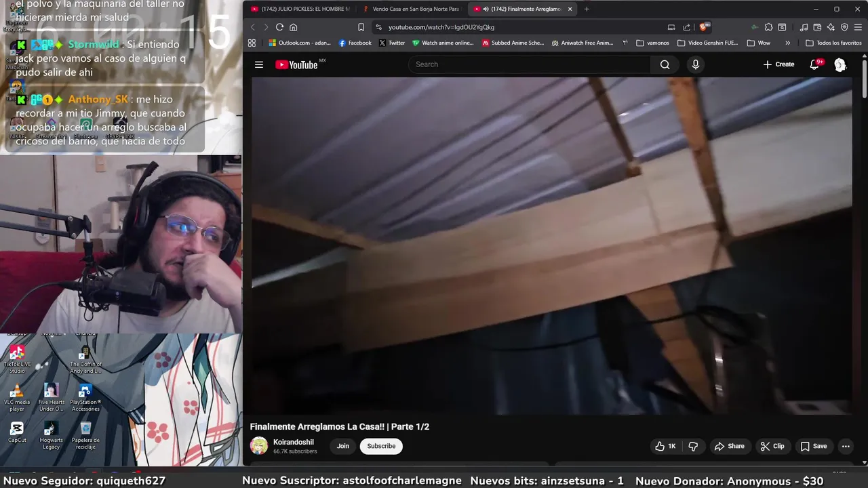868x488 pixels.
Task: Close the Finalmente Arreglamos tab
Action: click(570, 9)
